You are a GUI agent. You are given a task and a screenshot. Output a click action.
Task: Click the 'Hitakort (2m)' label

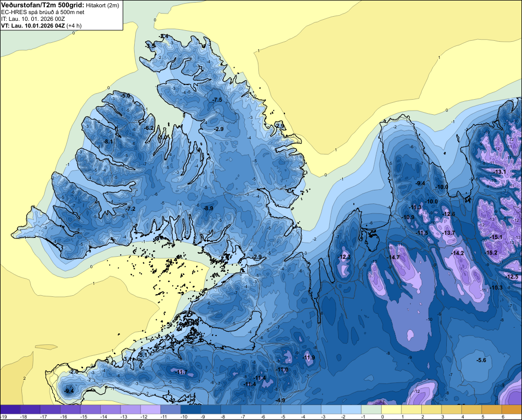click(x=102, y=5)
